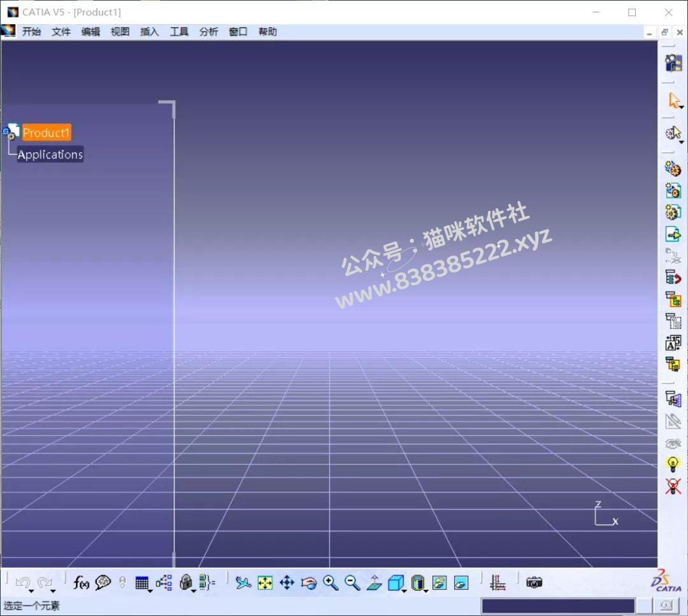Click the tree-structure knowledge icon
Viewport: 688px width, 616px height.
click(x=164, y=583)
